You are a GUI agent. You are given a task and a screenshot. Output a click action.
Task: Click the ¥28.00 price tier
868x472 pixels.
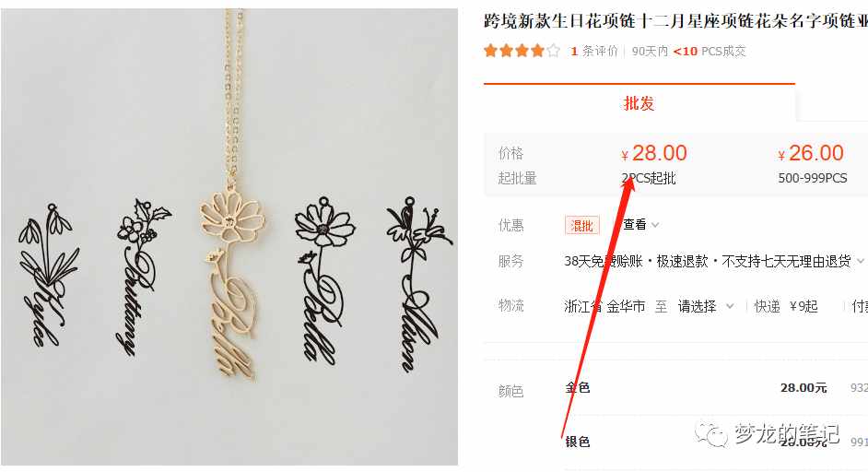tap(654, 164)
